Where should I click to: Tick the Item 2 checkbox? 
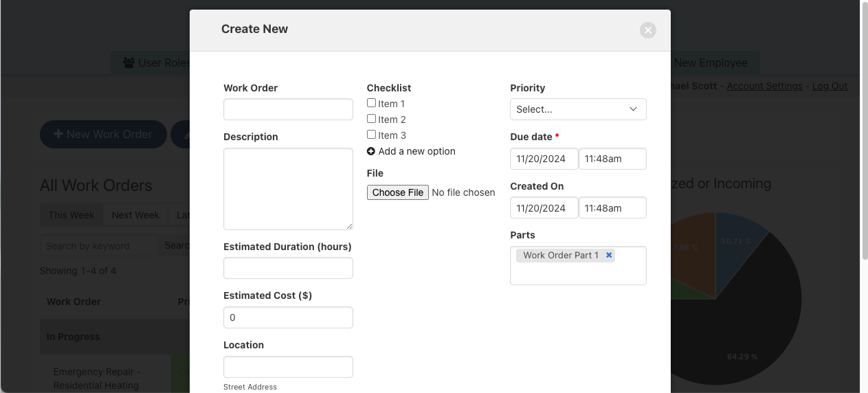point(371,119)
